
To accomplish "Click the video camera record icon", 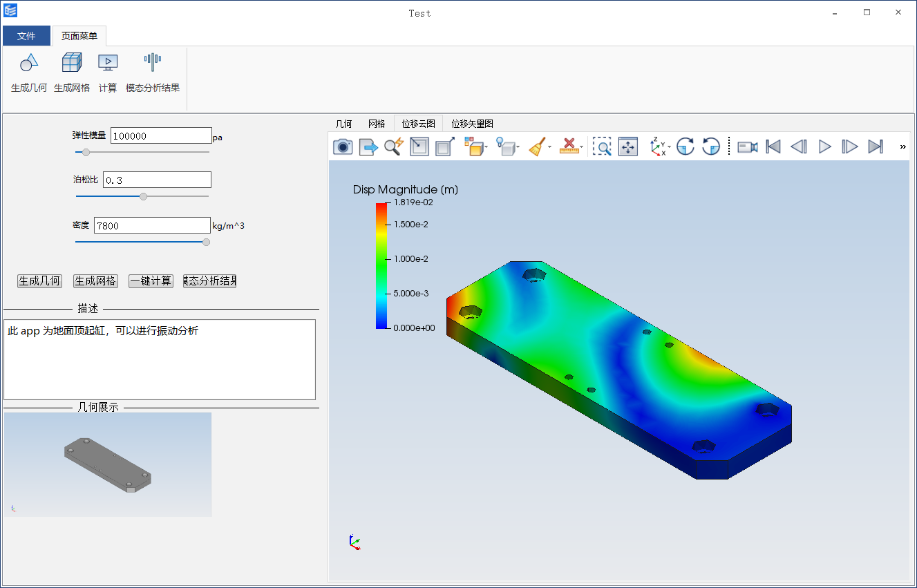I will point(748,146).
